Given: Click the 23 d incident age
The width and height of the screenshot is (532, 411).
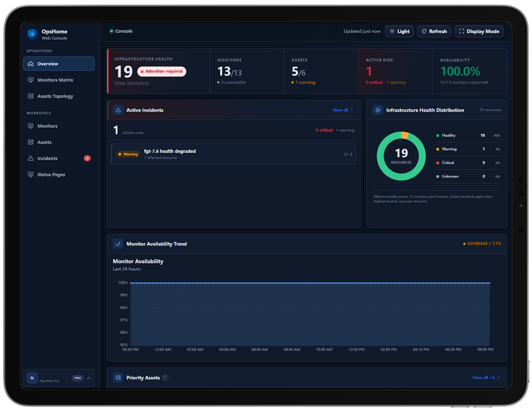Looking at the screenshot, I should tap(348, 154).
